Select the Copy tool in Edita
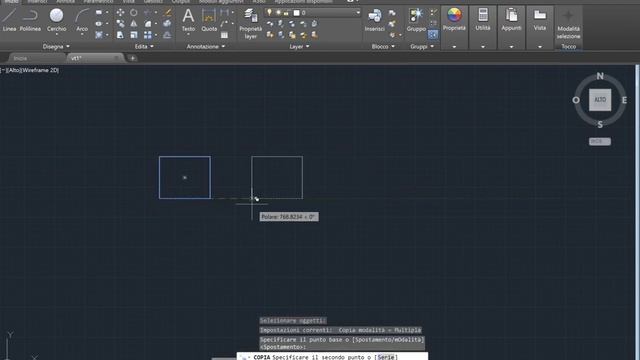The image size is (640, 360). [120, 24]
